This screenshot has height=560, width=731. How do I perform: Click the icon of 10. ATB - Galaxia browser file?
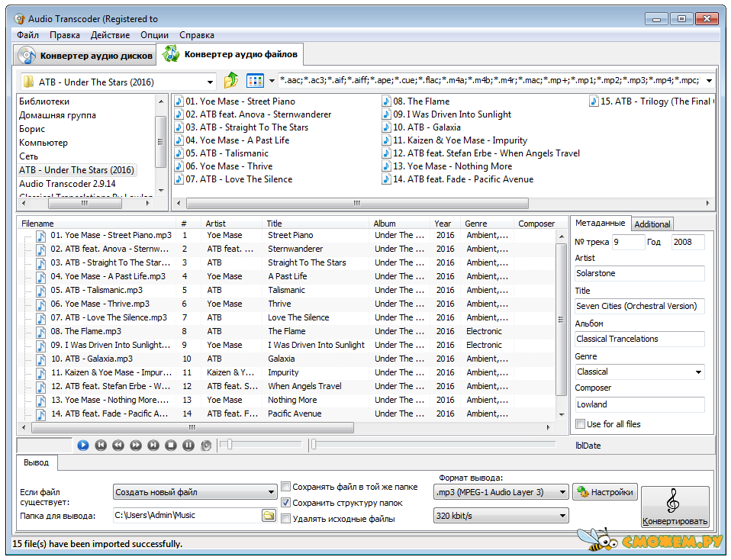tap(386, 127)
